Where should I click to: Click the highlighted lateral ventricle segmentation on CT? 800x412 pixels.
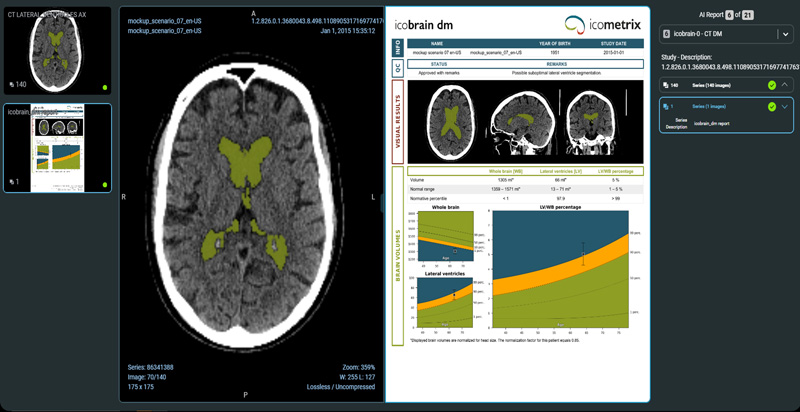click(246, 161)
